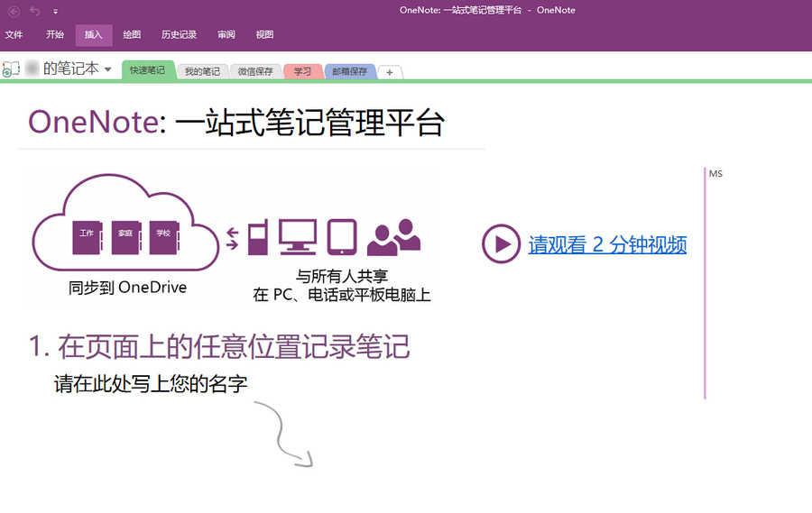Add a new section with plus tab

(390, 72)
